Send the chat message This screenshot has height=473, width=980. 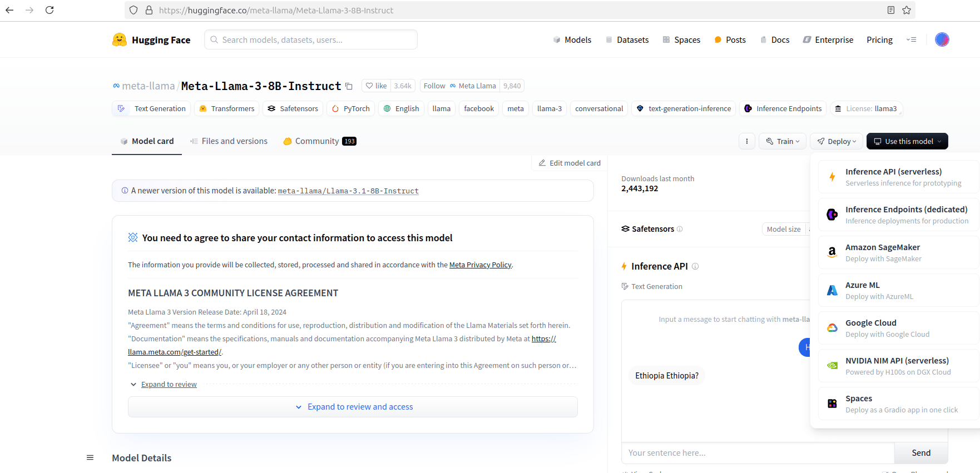point(921,453)
